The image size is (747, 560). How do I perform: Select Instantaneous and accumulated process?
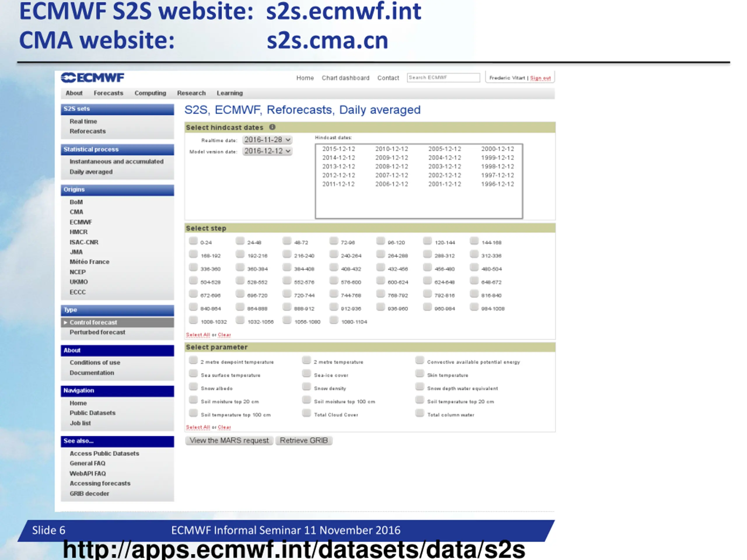point(116,162)
